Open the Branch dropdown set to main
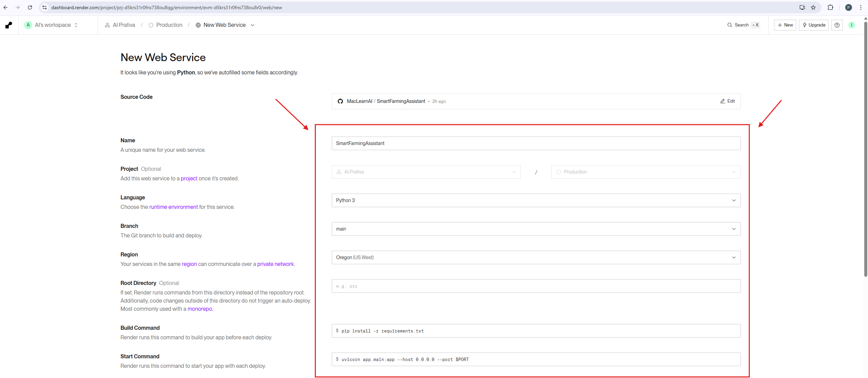Image resolution: width=868 pixels, height=378 pixels. (536, 229)
